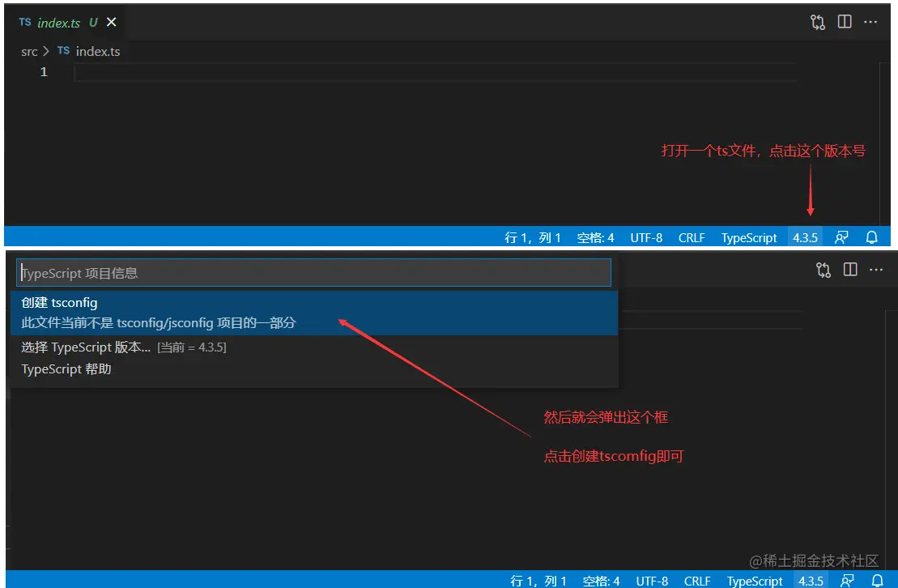Place cursor in the empty first editor line
Image resolution: width=898 pixels, height=588 pixels.
[436, 72]
